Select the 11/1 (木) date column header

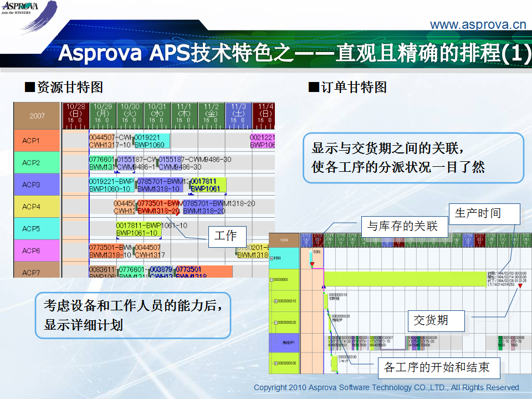coord(184,116)
